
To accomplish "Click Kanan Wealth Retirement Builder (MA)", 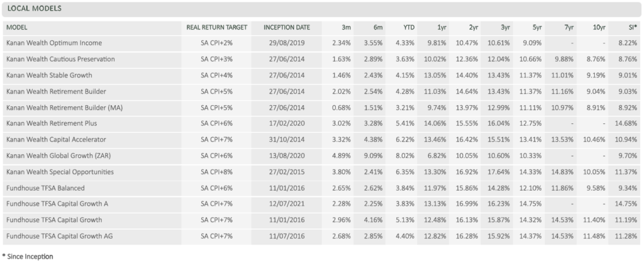I will coord(65,108).
